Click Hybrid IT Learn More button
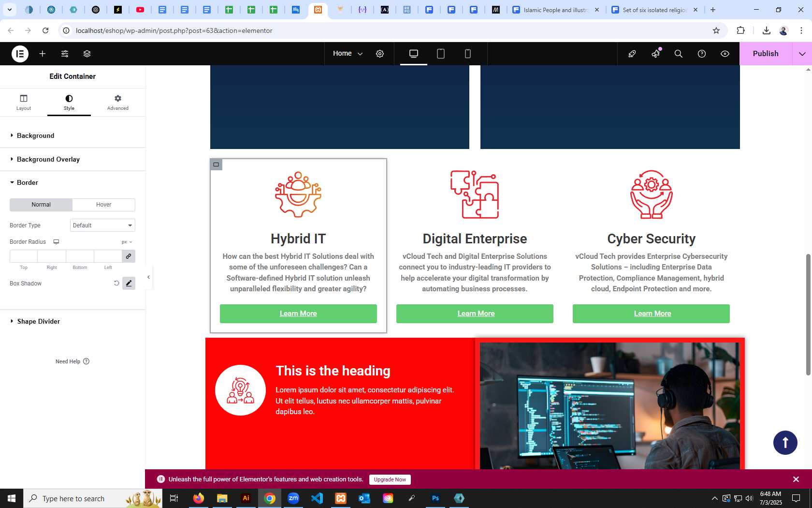Screen dimensions: 812x508 point(298,314)
